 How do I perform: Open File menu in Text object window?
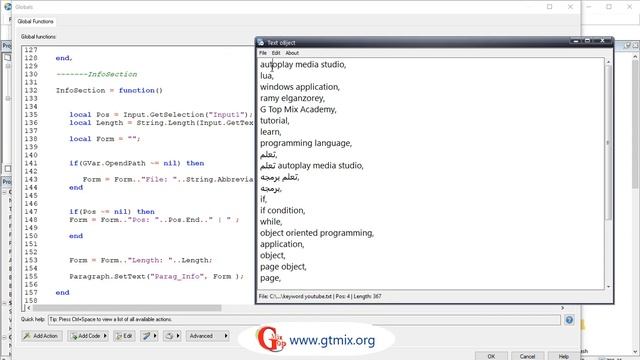[x=263, y=53]
